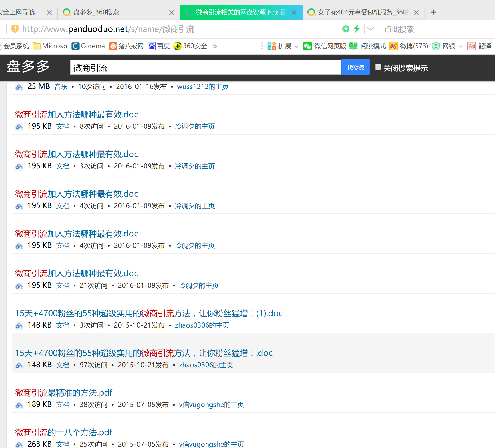Click the 找资源 search button
Screen dimensions: 495x448
(x=355, y=67)
